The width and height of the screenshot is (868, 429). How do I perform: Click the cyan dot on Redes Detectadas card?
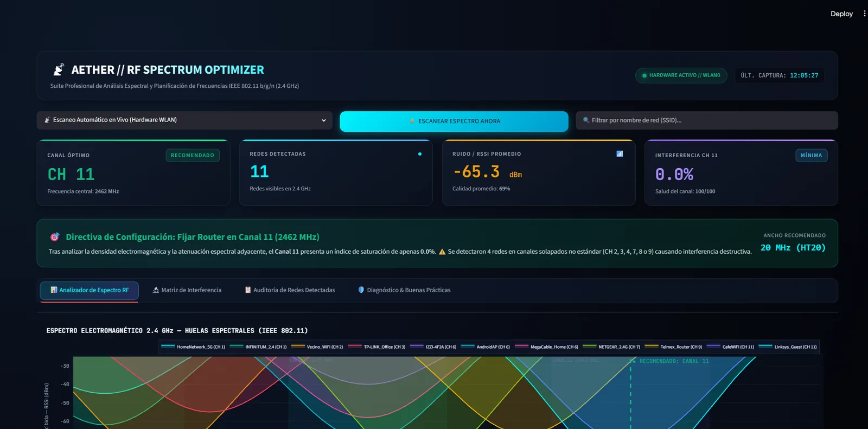[420, 154]
